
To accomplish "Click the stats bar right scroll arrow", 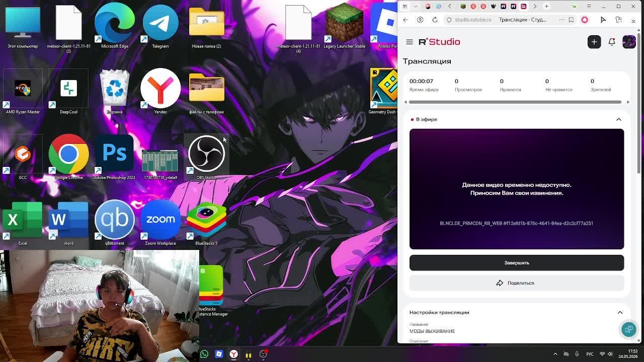I will pos(627,102).
